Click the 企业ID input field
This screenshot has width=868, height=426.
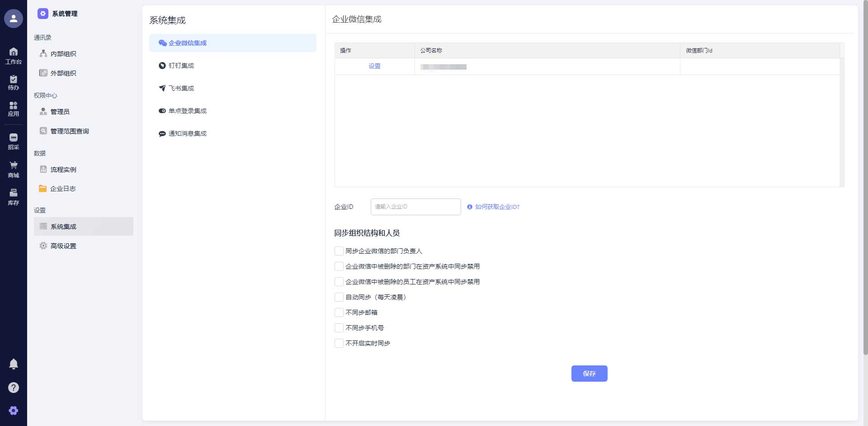click(415, 207)
